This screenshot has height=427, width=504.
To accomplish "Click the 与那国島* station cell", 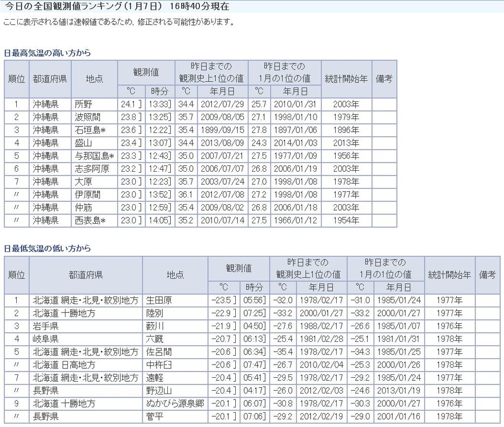I will click(x=94, y=156).
